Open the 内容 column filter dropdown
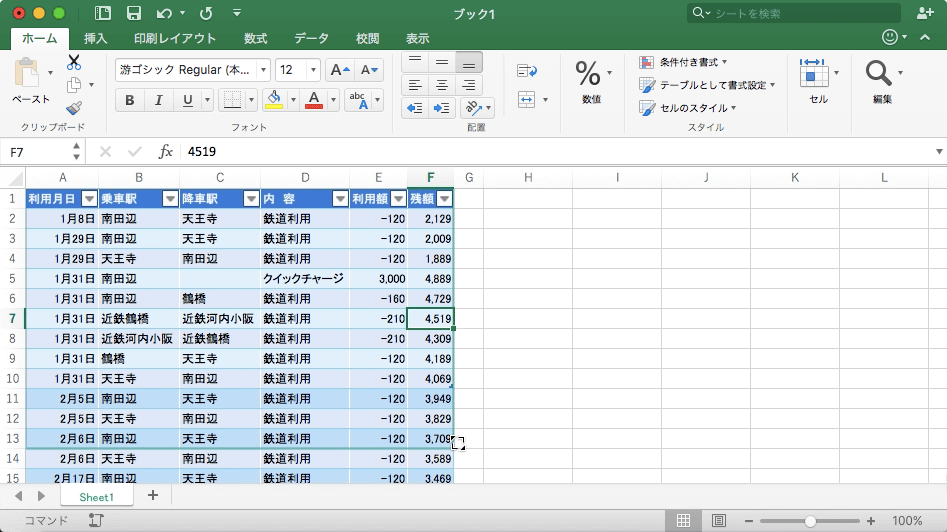Screen dimensions: 947x532 341,199
